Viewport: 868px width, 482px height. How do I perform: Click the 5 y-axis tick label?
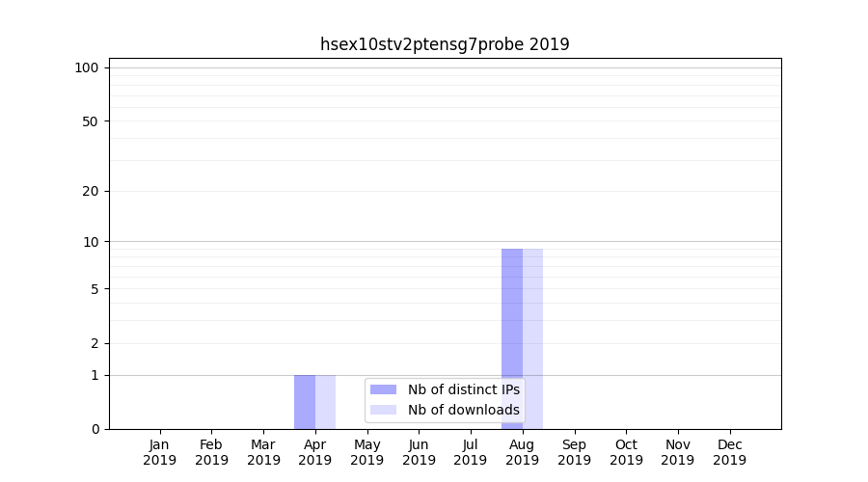pos(95,289)
